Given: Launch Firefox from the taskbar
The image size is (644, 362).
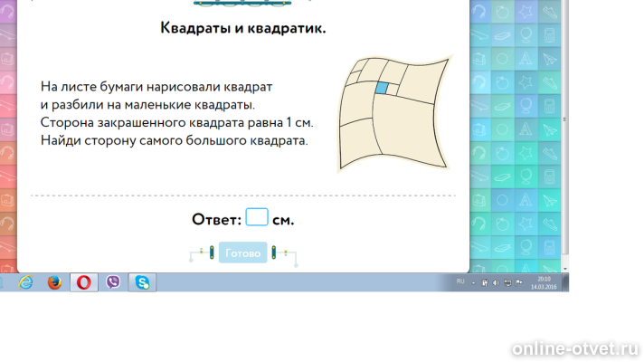Looking at the screenshot, I should pyautogui.click(x=54, y=282).
